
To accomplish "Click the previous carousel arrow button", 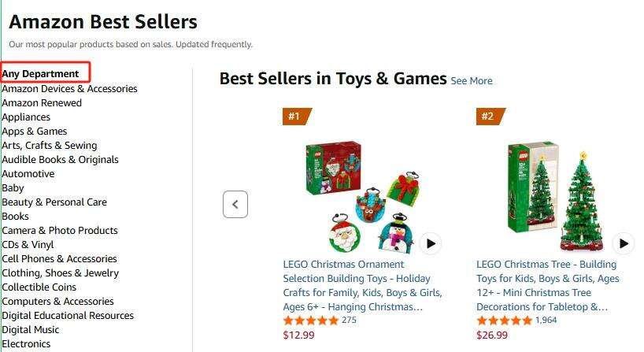I will coord(235,205).
